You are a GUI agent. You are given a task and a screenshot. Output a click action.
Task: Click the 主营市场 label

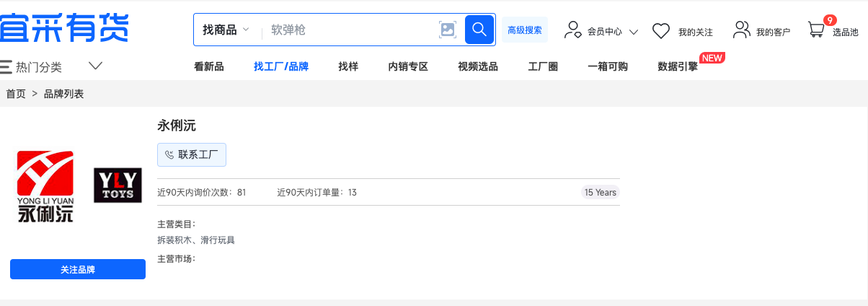coord(176,258)
